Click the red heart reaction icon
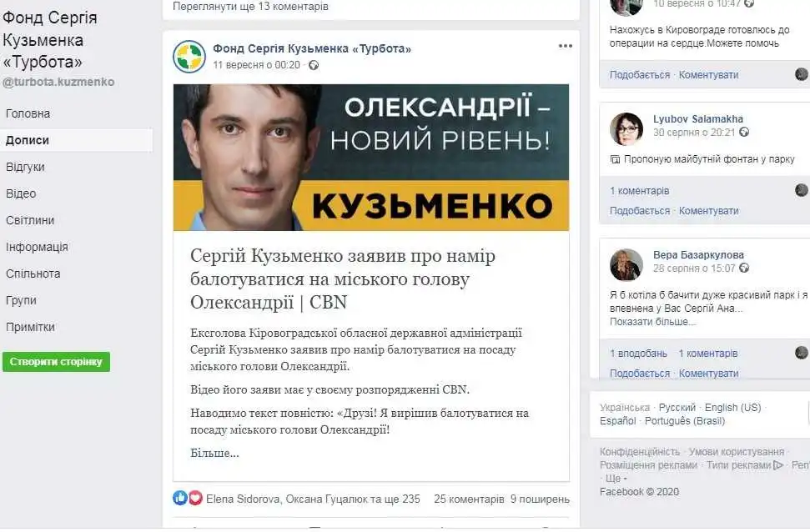The height and width of the screenshot is (532, 810). coord(195,498)
